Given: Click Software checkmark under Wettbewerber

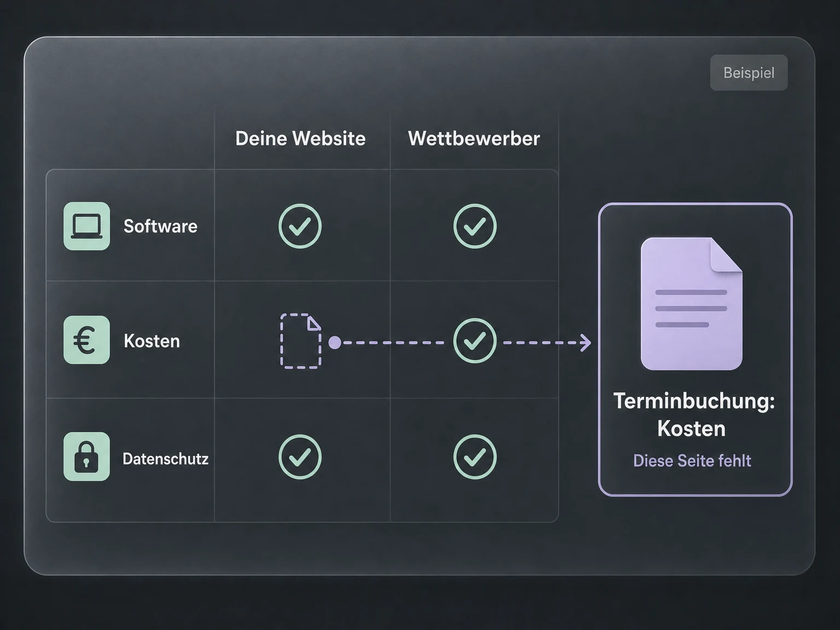Looking at the screenshot, I should point(475,226).
